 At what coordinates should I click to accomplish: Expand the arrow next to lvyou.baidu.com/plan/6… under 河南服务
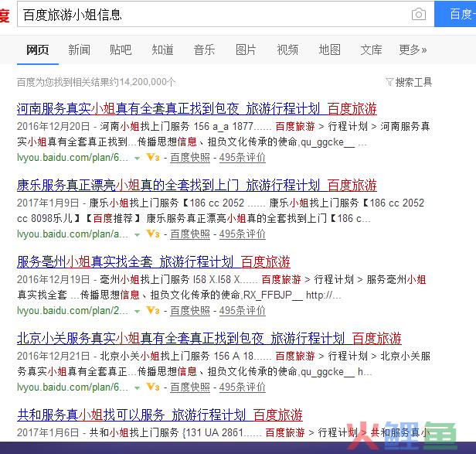(138, 159)
